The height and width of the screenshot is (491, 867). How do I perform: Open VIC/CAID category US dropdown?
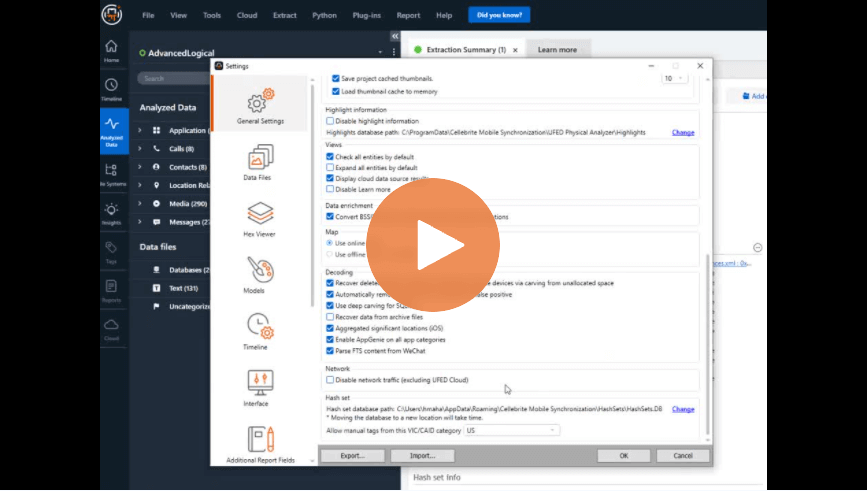pyautogui.click(x=511, y=430)
